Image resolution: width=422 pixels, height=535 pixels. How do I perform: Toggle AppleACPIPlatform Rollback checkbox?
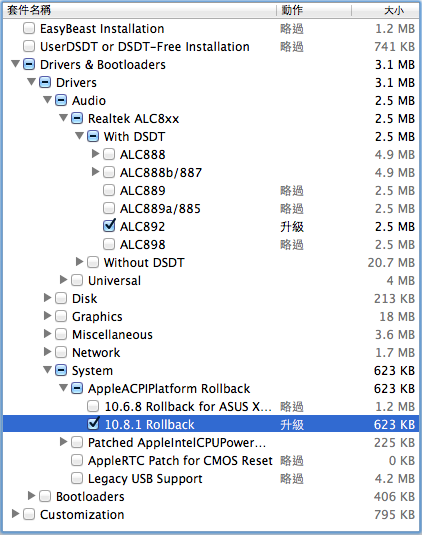77,388
